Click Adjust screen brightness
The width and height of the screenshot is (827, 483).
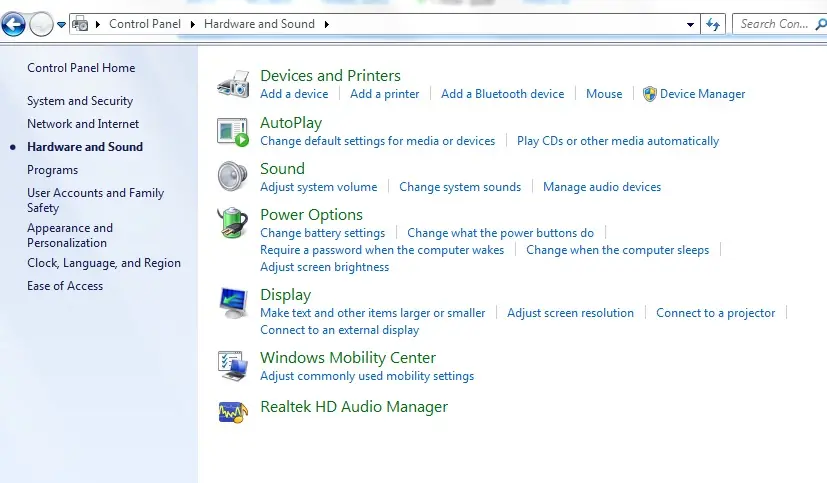[324, 267]
